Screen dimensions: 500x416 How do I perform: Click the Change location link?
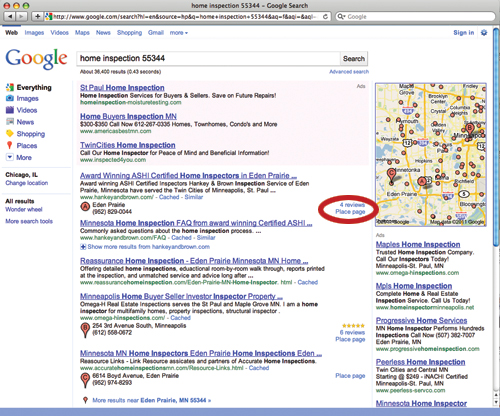click(27, 183)
